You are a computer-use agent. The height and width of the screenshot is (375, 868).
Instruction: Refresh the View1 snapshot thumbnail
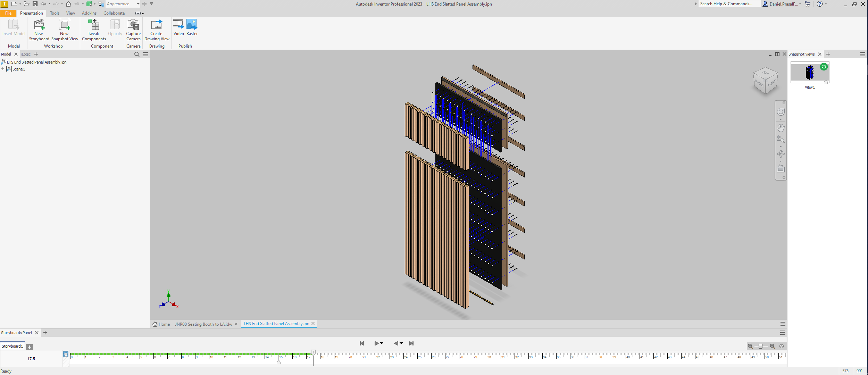pyautogui.click(x=823, y=67)
